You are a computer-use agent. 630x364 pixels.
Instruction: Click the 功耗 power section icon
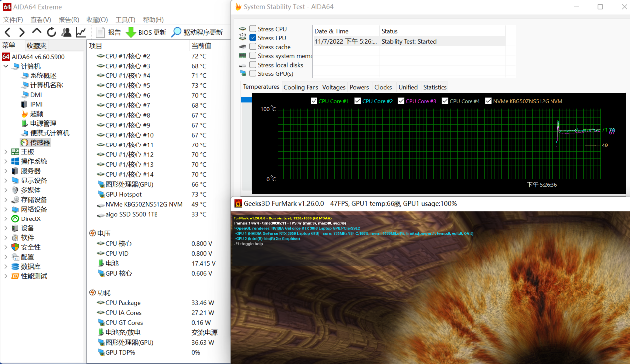pos(92,293)
